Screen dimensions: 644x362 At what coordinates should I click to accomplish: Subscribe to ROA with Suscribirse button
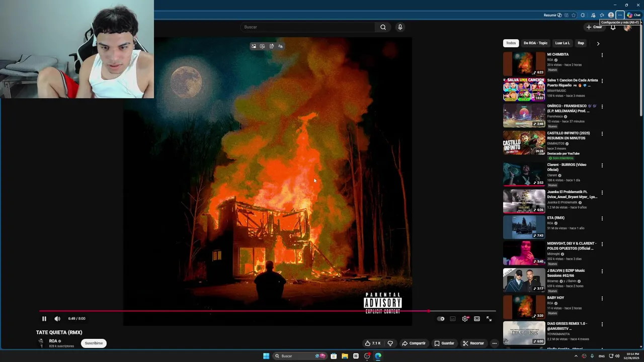[94, 343]
